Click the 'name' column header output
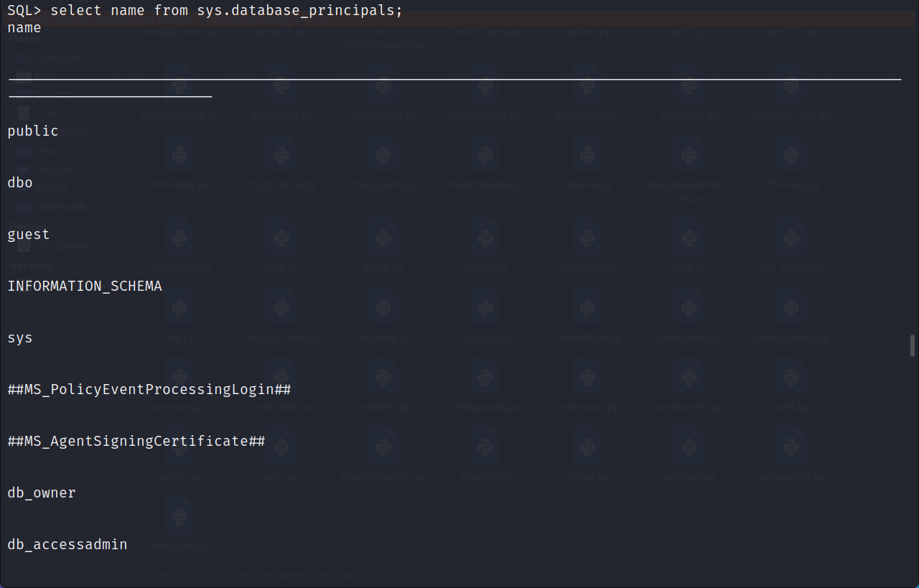Image resolution: width=919 pixels, height=588 pixels. coord(24,28)
